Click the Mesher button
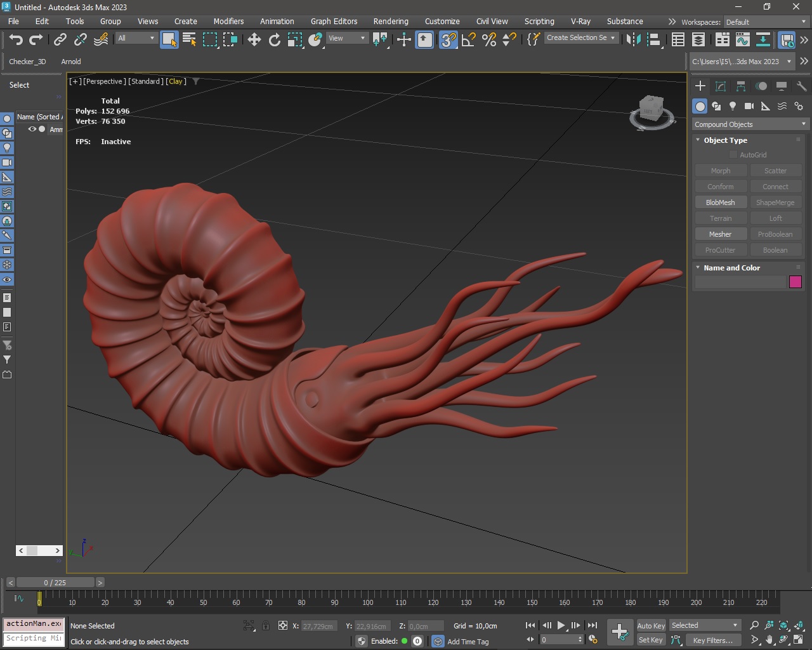The height and width of the screenshot is (650, 812). tap(721, 234)
